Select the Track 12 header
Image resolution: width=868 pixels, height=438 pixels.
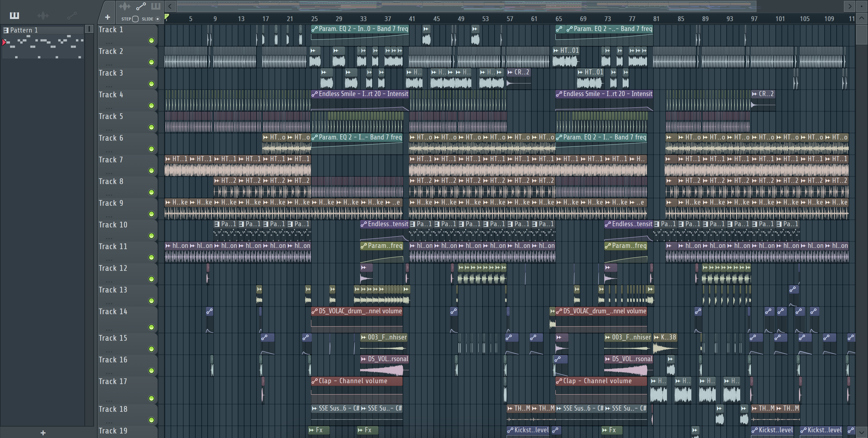[127, 274]
